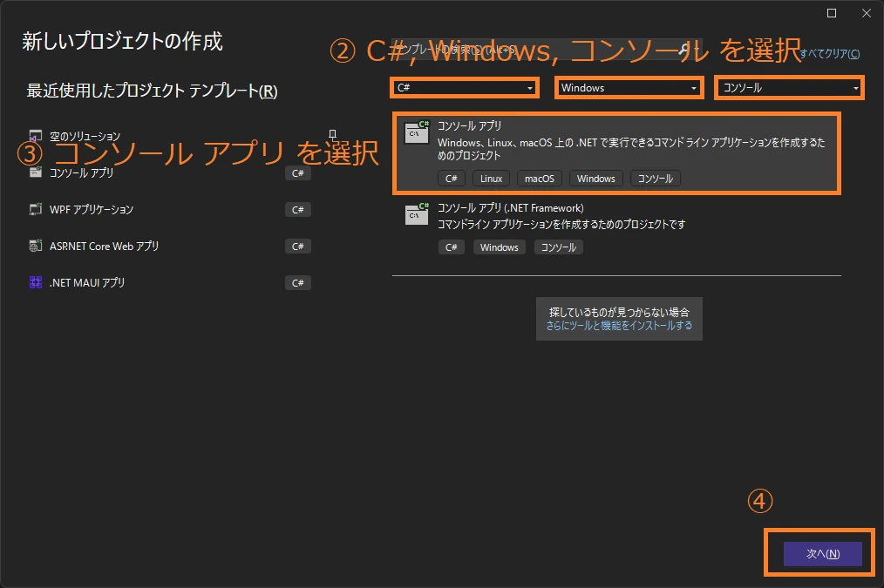Click Windows tag on .NET Framework template

(x=499, y=247)
